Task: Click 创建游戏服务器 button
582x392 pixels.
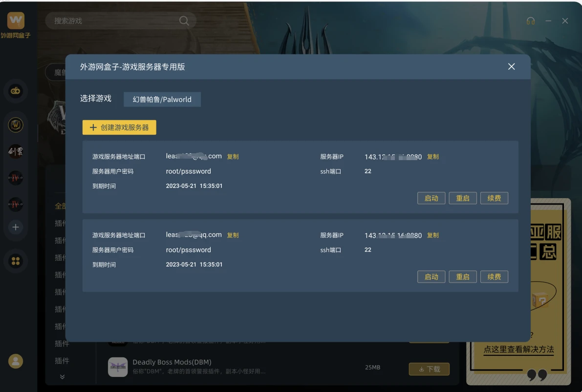Action: (x=119, y=127)
